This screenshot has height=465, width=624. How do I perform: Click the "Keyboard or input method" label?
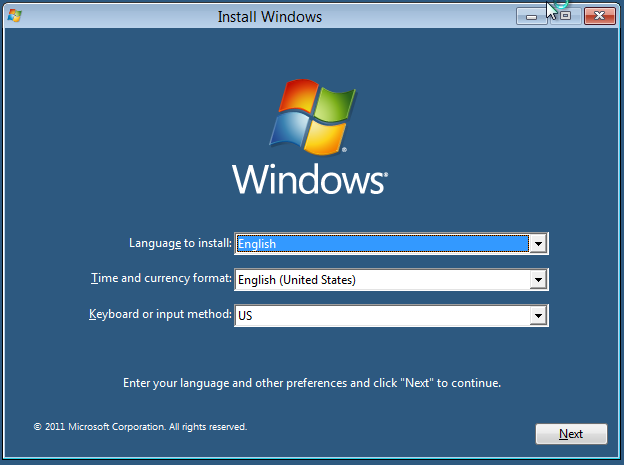point(160,314)
